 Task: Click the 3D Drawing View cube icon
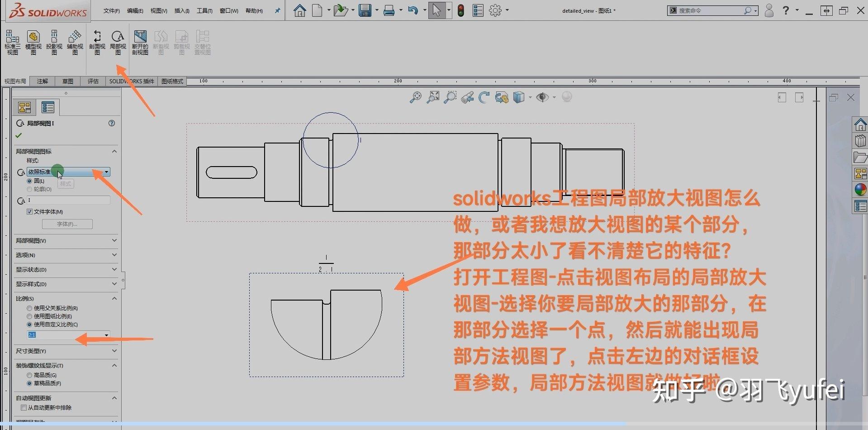pyautogui.click(x=519, y=97)
